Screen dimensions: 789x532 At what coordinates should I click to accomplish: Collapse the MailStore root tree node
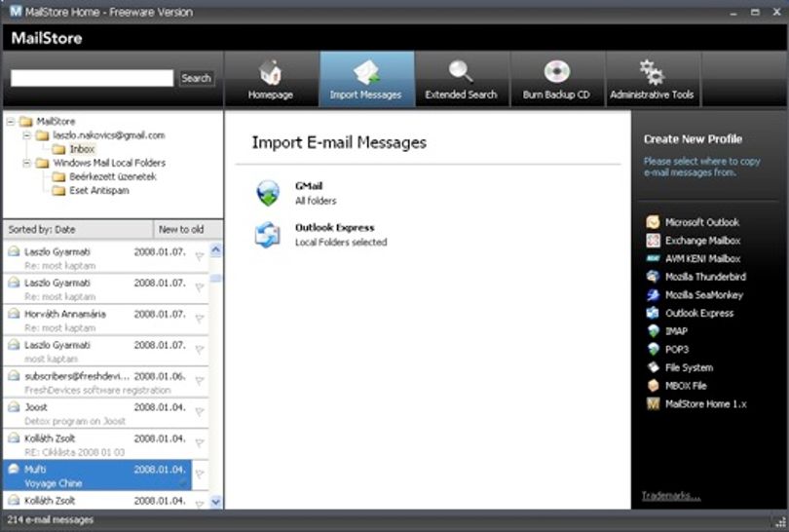11,121
